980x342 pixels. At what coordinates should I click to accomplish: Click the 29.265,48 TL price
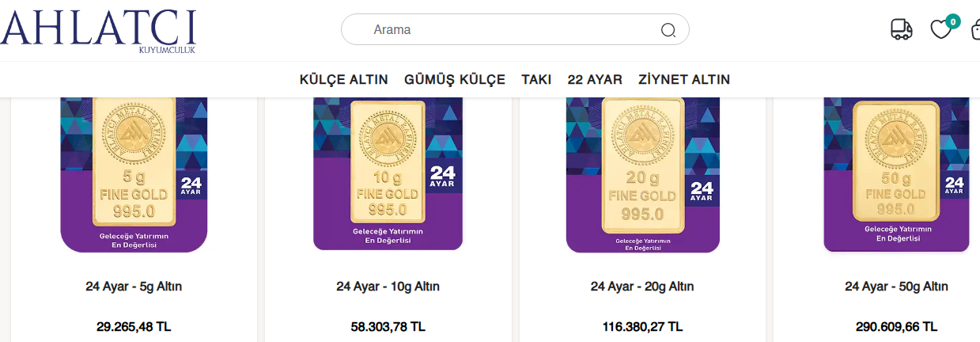click(x=134, y=326)
